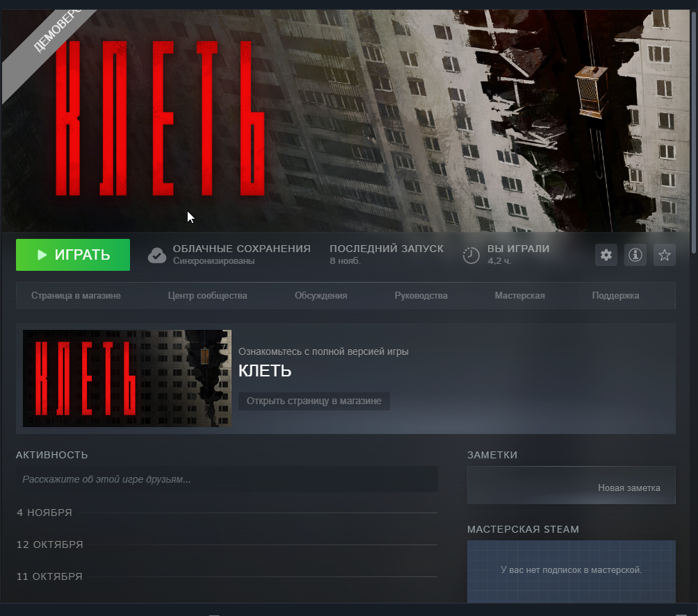
Task: Click the 4 НОЯБРЯ activity date
Action: [x=44, y=513]
